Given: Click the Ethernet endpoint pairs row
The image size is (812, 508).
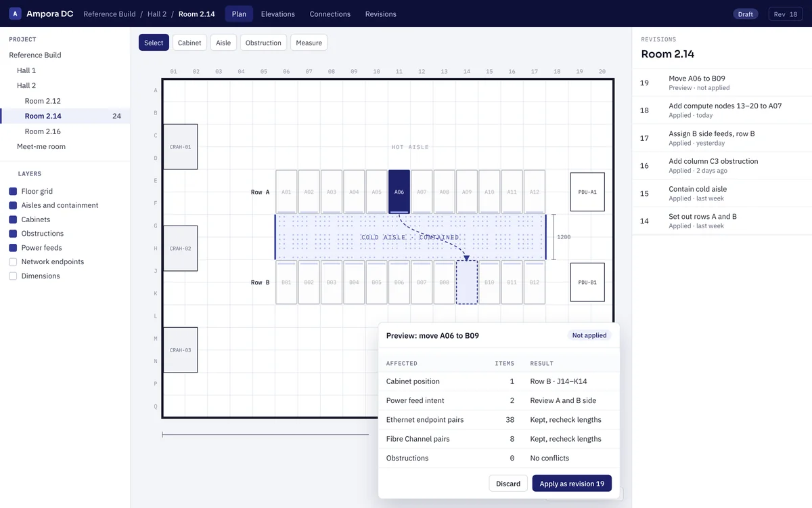Looking at the screenshot, I should coord(499,420).
